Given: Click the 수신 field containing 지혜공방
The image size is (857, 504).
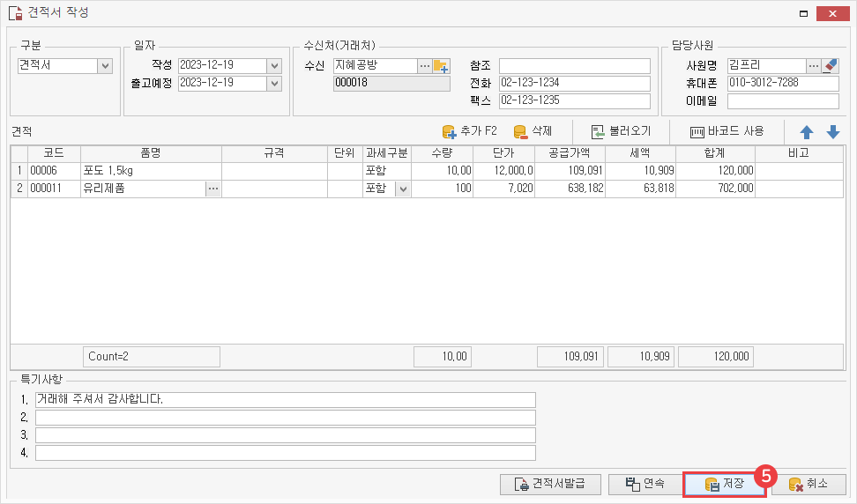Looking at the screenshot, I should click(376, 66).
